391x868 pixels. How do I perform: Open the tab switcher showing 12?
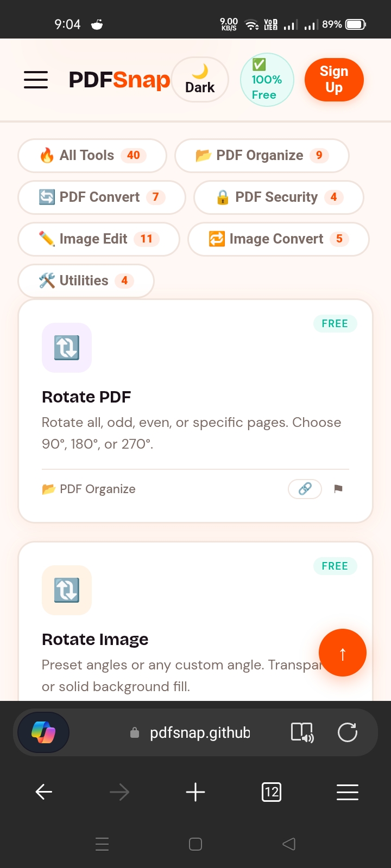[272, 793]
